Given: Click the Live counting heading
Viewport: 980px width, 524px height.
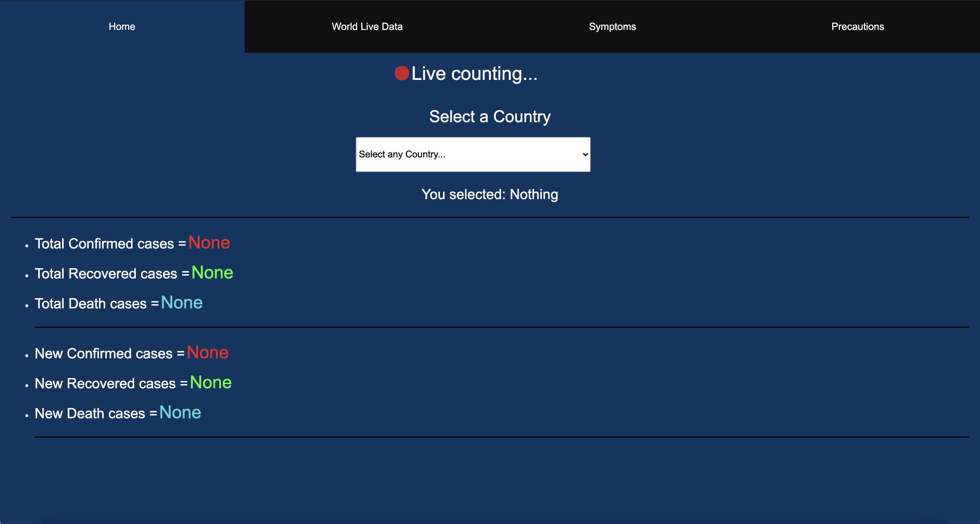Looking at the screenshot, I should click(x=474, y=74).
